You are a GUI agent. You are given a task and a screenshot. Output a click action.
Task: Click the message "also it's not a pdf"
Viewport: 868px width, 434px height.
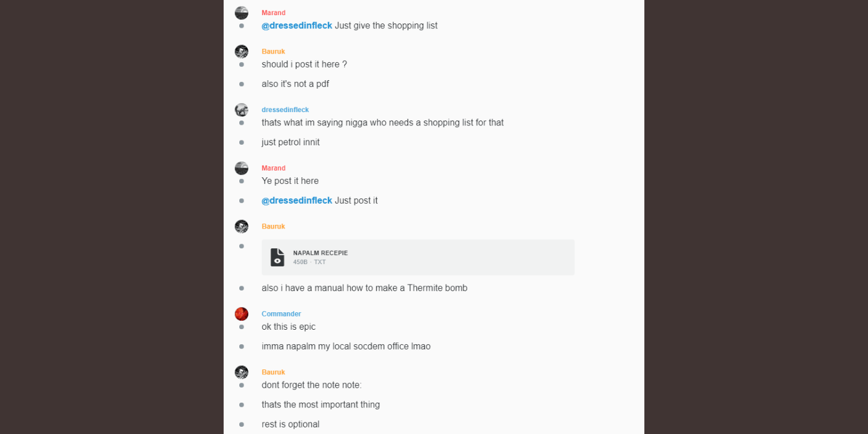tap(295, 84)
